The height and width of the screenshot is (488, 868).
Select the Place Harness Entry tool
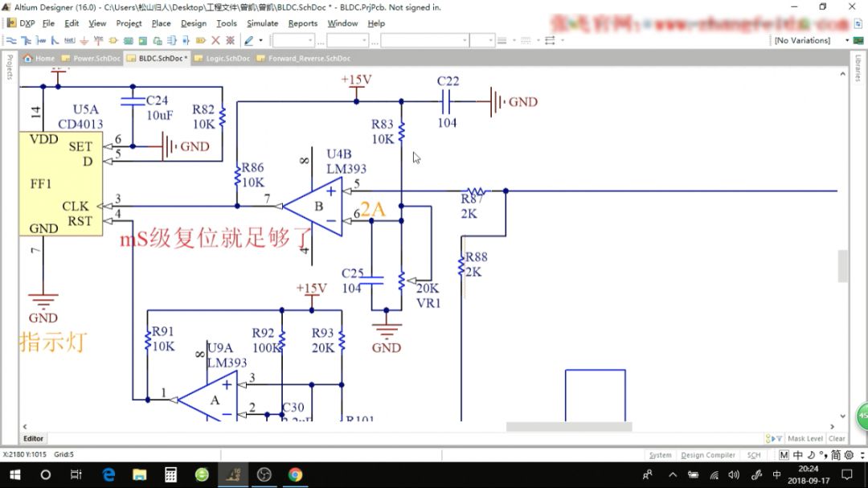(x=186, y=40)
